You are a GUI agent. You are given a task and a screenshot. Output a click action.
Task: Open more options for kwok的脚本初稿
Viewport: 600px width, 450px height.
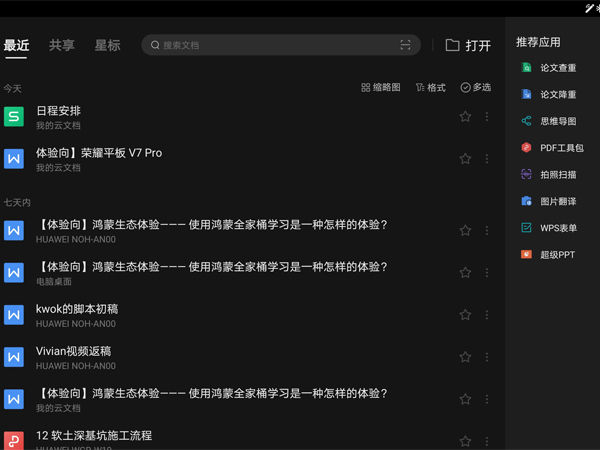(x=487, y=315)
